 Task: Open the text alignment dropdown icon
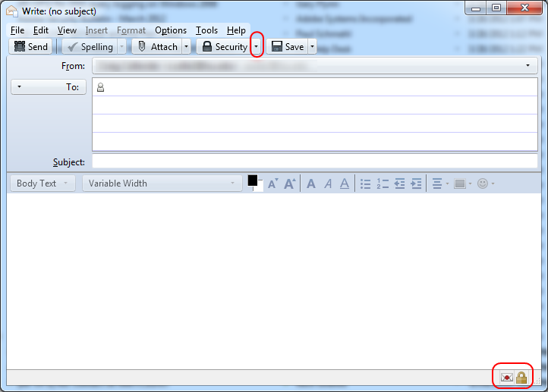440,183
